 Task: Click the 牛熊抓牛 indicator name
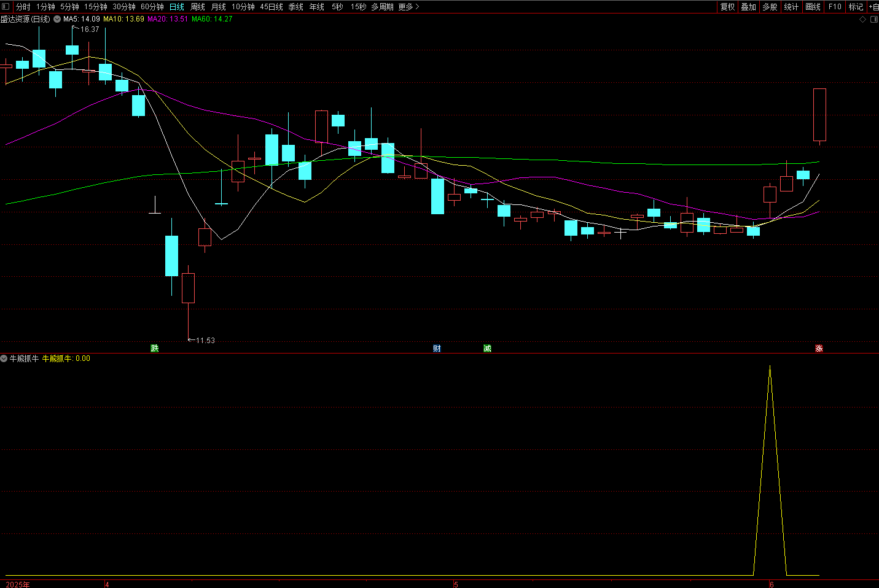(24, 358)
